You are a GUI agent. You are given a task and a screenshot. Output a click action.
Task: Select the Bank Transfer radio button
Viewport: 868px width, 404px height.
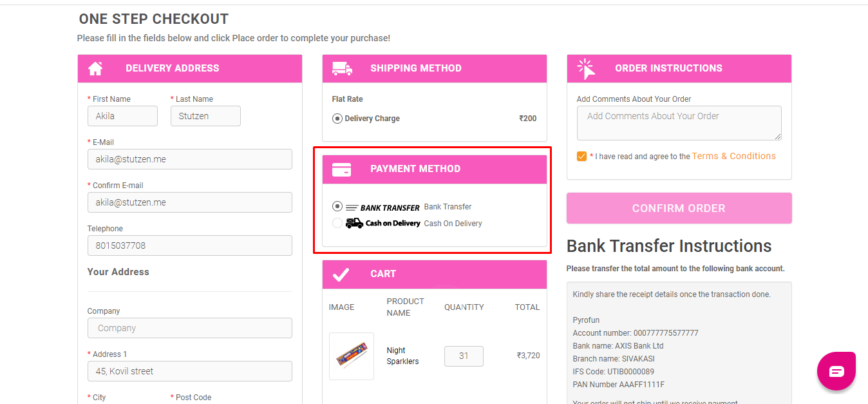tap(337, 207)
